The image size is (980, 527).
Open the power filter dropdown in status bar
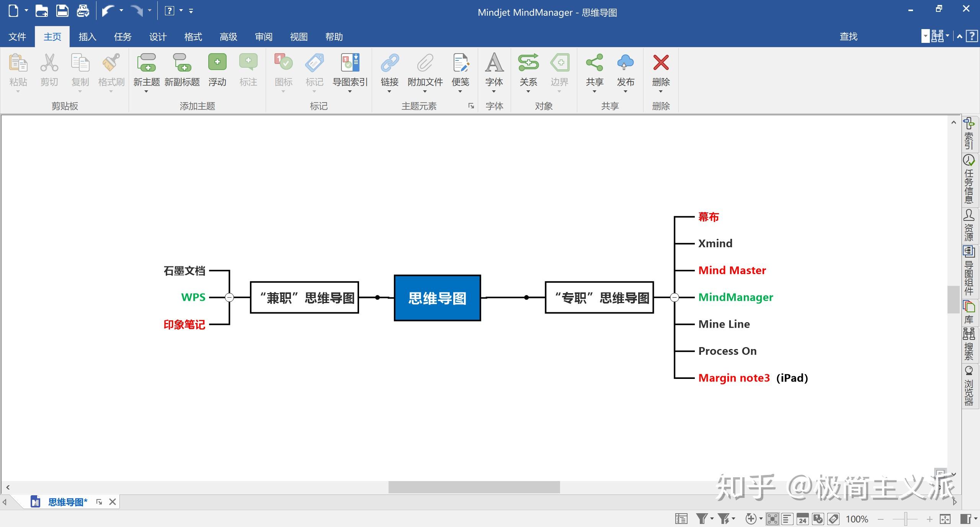pos(733,519)
